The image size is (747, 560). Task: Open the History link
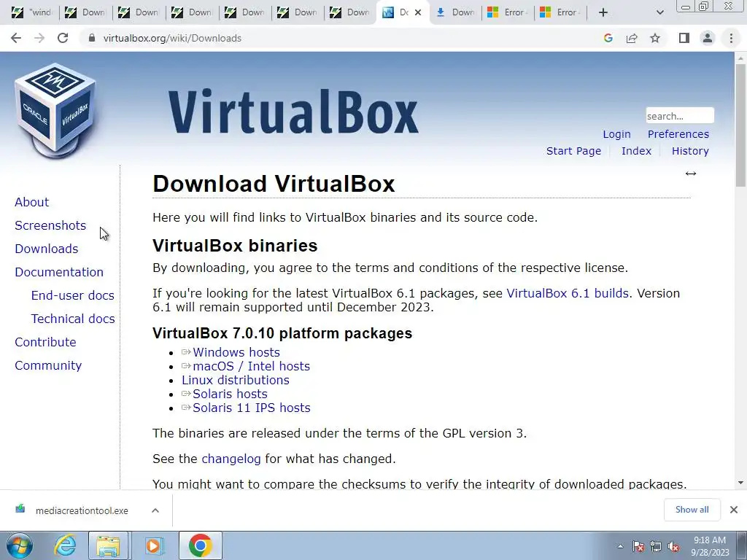pyautogui.click(x=690, y=151)
